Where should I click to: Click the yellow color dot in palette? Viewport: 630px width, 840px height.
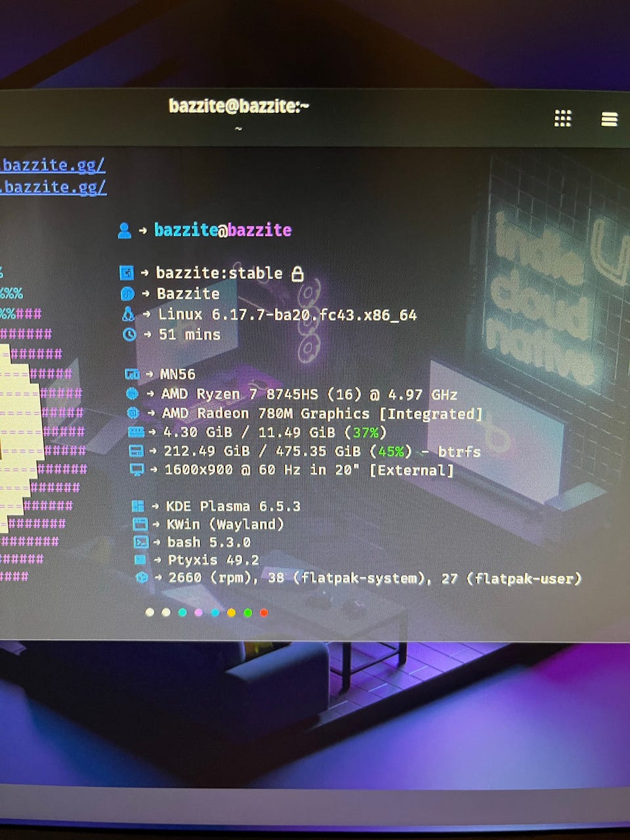[231, 612]
